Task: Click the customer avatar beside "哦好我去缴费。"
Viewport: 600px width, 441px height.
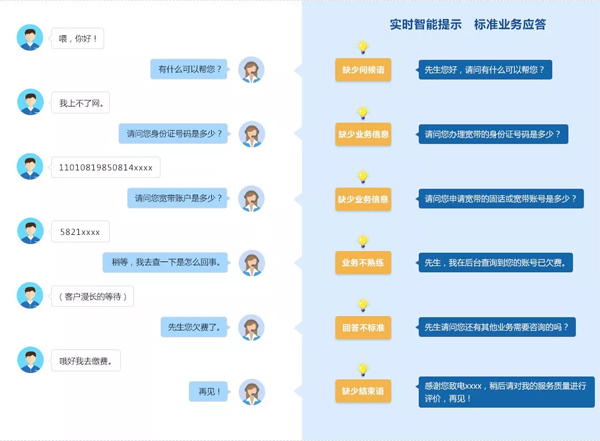Action: [30, 360]
